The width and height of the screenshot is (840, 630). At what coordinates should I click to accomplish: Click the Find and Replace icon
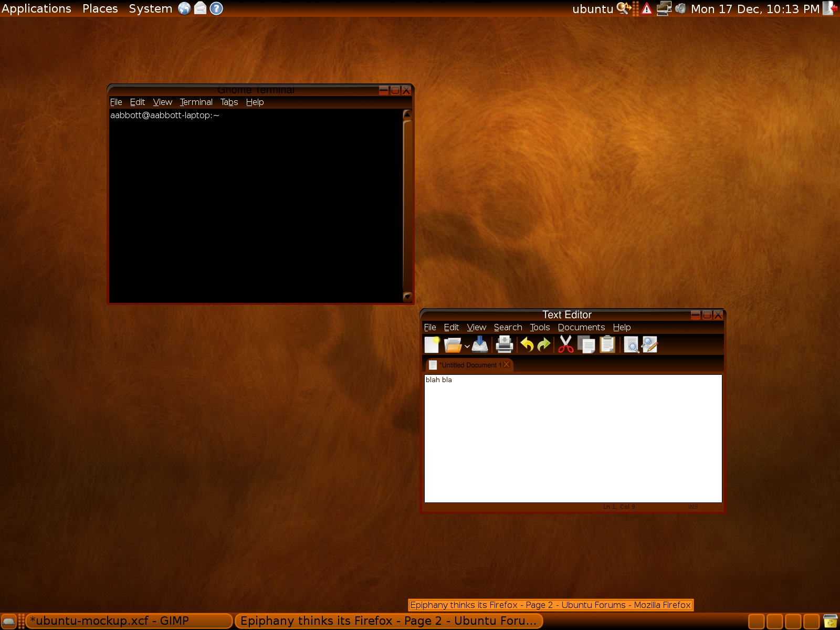(x=650, y=345)
